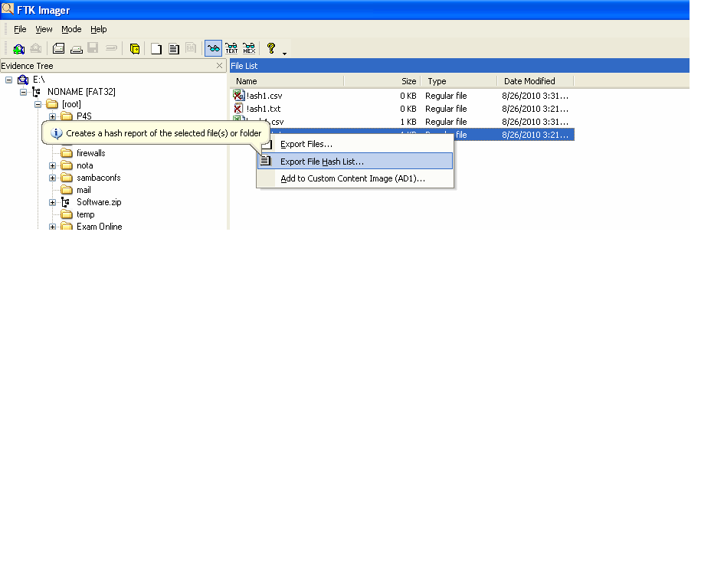Open the Help menu
The height and width of the screenshot is (588, 701).
tap(99, 30)
